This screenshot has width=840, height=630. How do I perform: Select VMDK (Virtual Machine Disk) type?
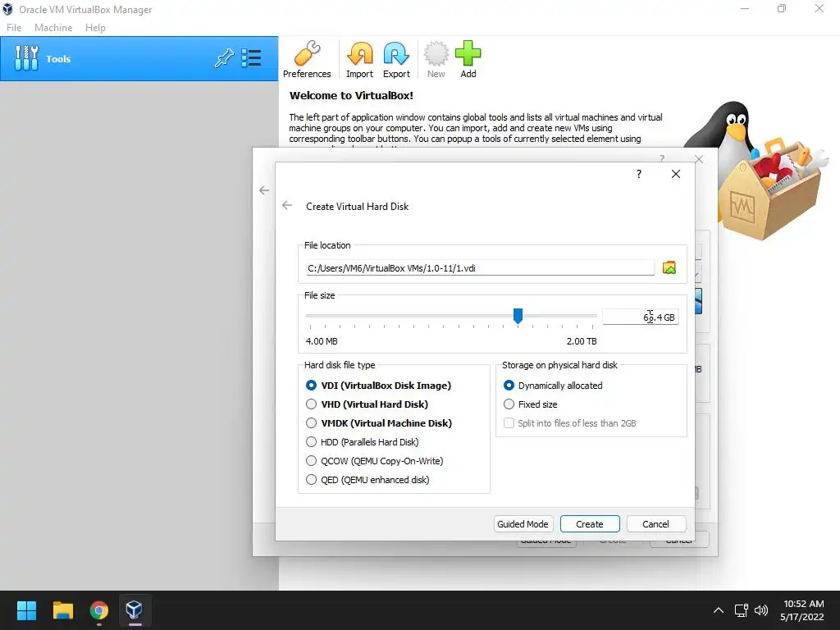pyautogui.click(x=379, y=423)
